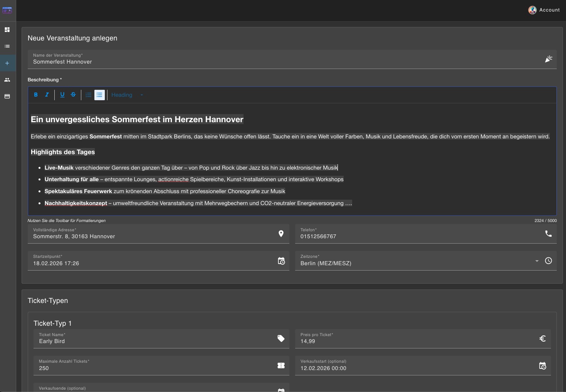Toggle italic formatting in editor toolbar

(47, 95)
